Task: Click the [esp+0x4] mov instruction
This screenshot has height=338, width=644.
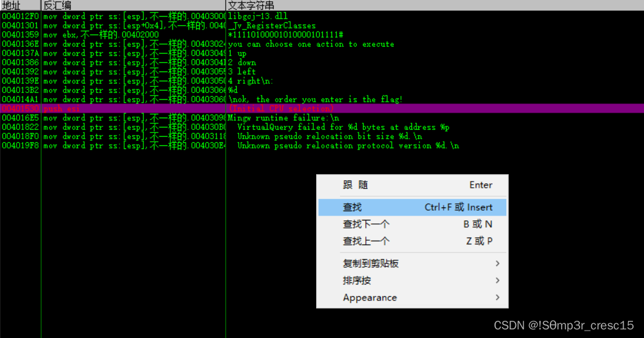Action: [134, 25]
